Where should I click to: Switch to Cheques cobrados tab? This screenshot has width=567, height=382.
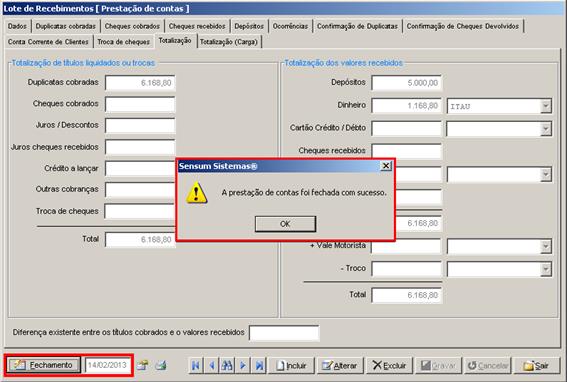tap(132, 26)
